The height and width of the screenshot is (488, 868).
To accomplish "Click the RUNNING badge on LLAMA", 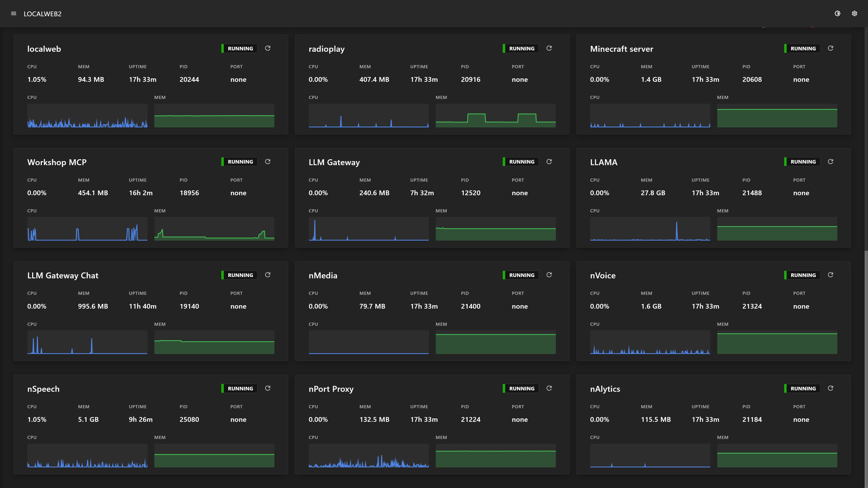I will point(802,162).
